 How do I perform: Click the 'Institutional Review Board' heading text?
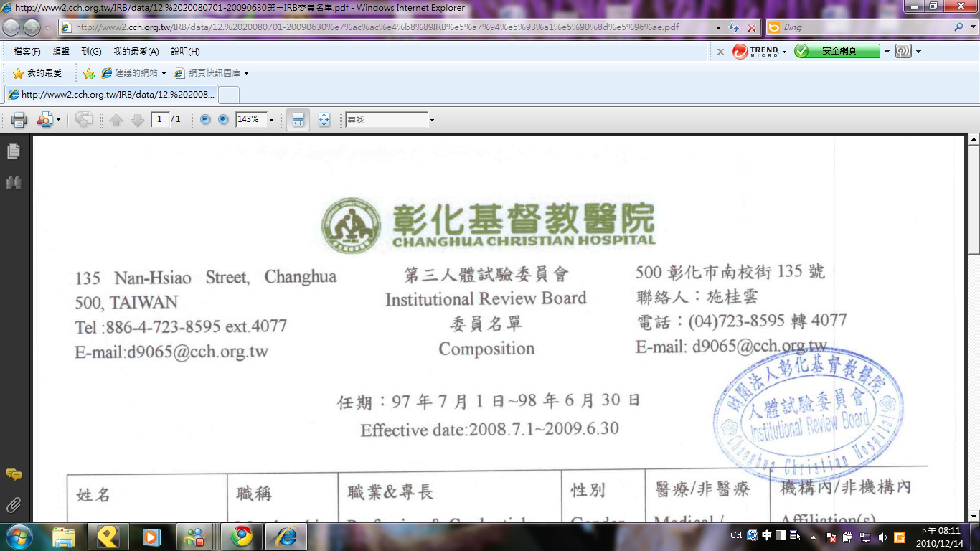coord(486,298)
